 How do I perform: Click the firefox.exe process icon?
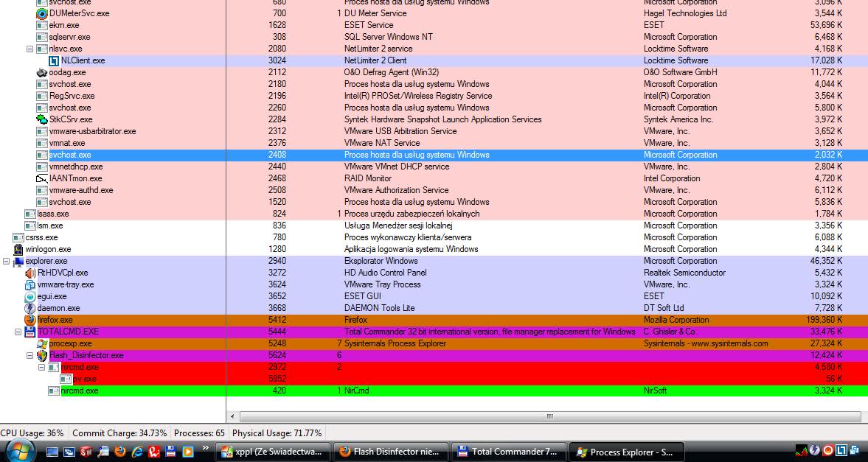coord(30,320)
